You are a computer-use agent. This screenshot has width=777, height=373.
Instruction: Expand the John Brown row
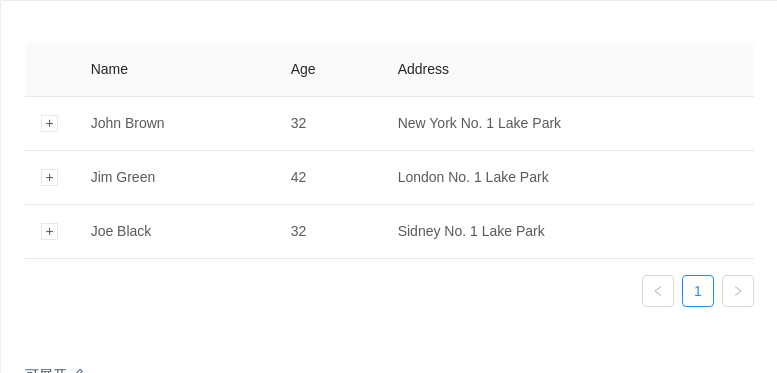coord(50,123)
